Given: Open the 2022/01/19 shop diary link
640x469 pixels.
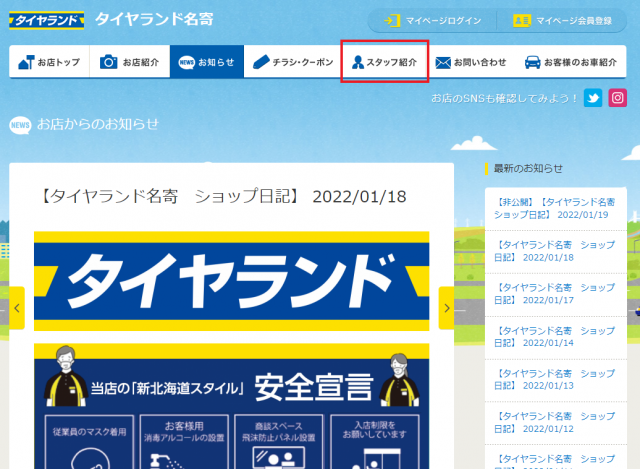Looking at the screenshot, I should 555,208.
